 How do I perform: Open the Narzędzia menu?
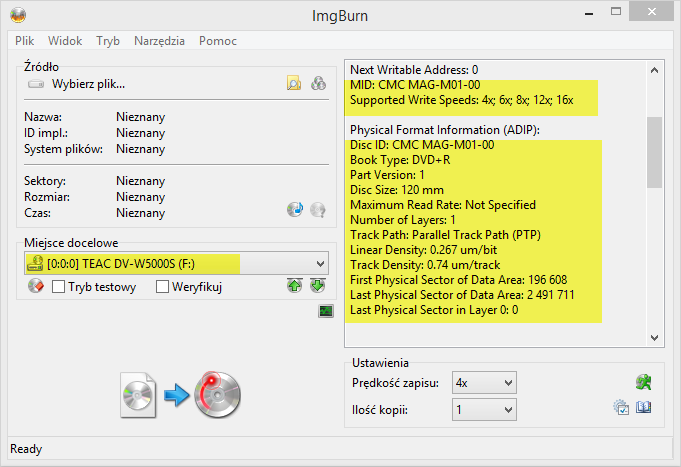tap(159, 41)
